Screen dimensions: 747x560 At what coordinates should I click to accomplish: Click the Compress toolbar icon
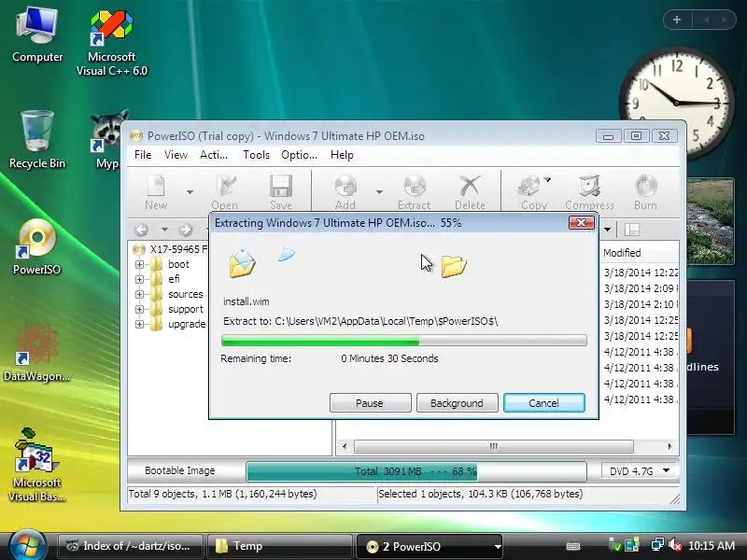coord(589,192)
